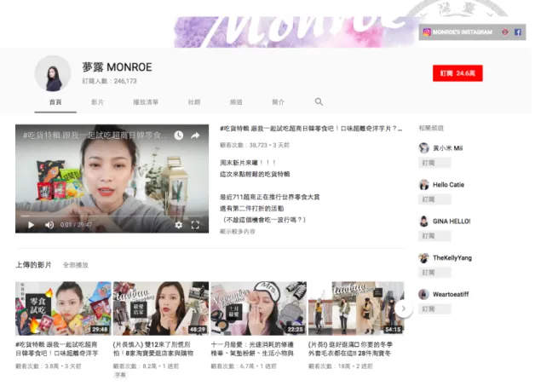
Task: Subscribe to 黃小米 Mii
Action: point(434,163)
